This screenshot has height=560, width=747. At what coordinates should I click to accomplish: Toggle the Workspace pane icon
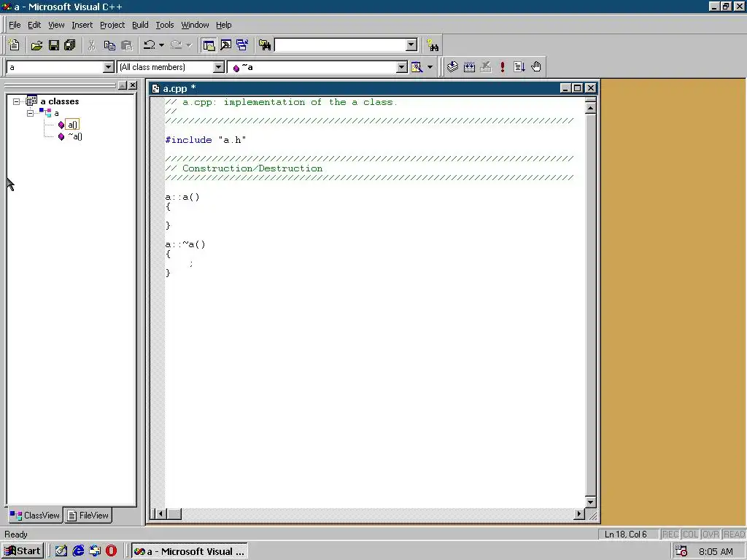pyautogui.click(x=209, y=45)
